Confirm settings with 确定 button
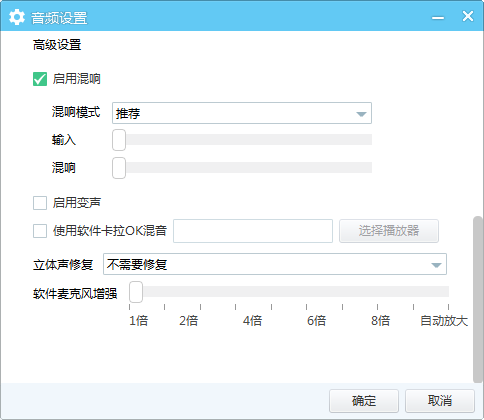The height and width of the screenshot is (420, 484). 364,401
